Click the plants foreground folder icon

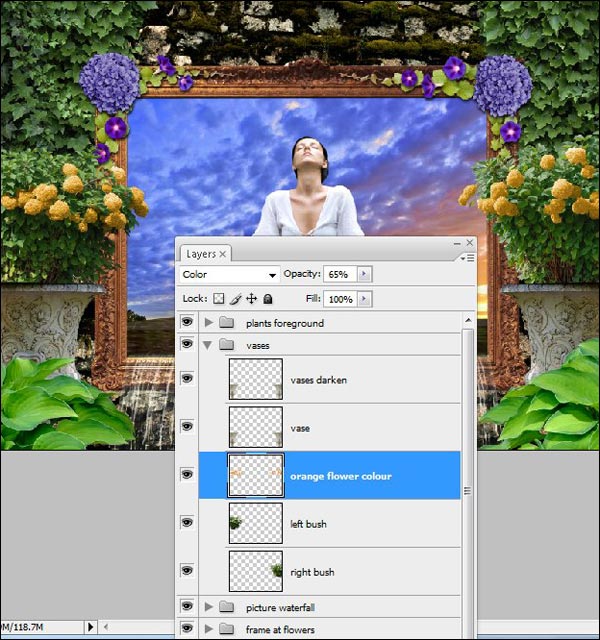tap(227, 322)
